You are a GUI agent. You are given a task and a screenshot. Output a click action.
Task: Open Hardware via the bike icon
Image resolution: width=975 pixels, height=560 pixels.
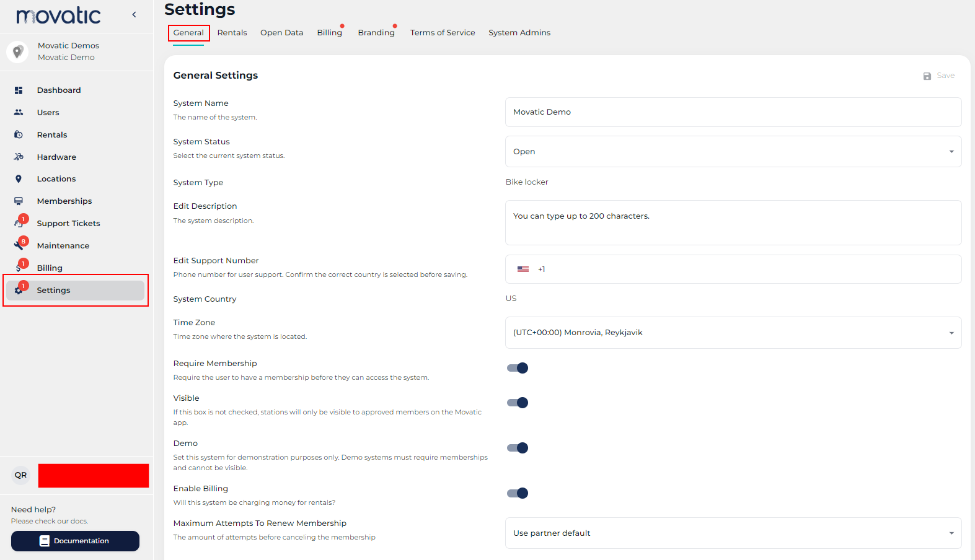click(x=19, y=157)
